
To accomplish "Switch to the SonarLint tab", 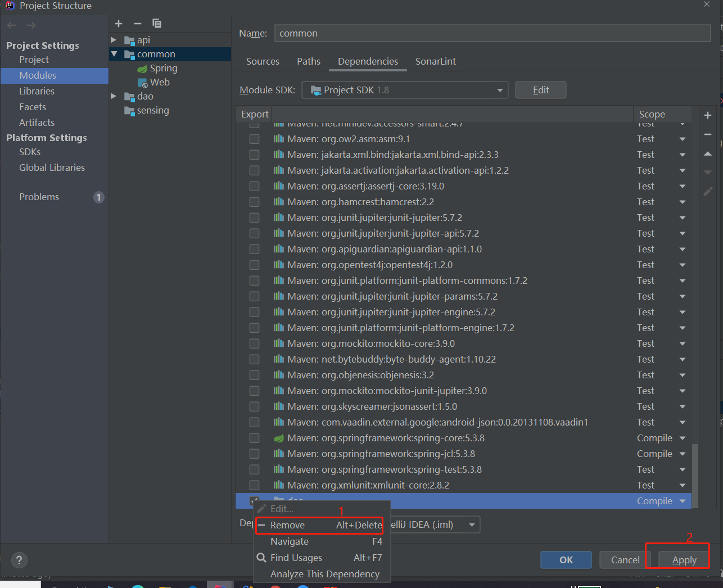I will 436,61.
